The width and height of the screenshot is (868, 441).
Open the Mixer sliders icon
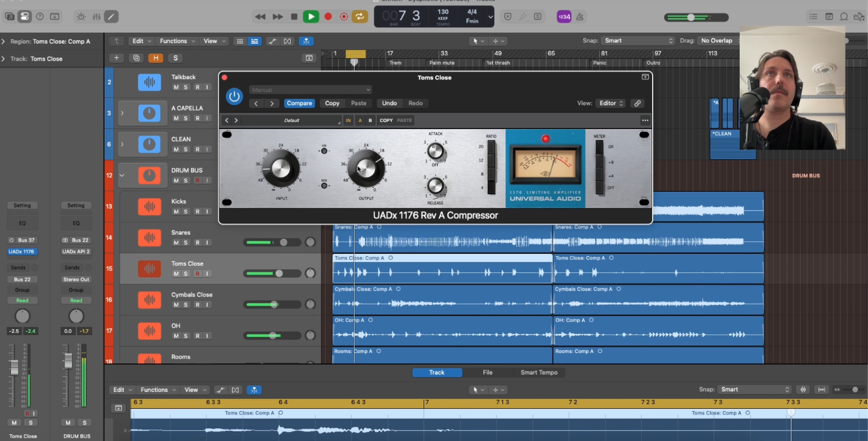pos(96,17)
